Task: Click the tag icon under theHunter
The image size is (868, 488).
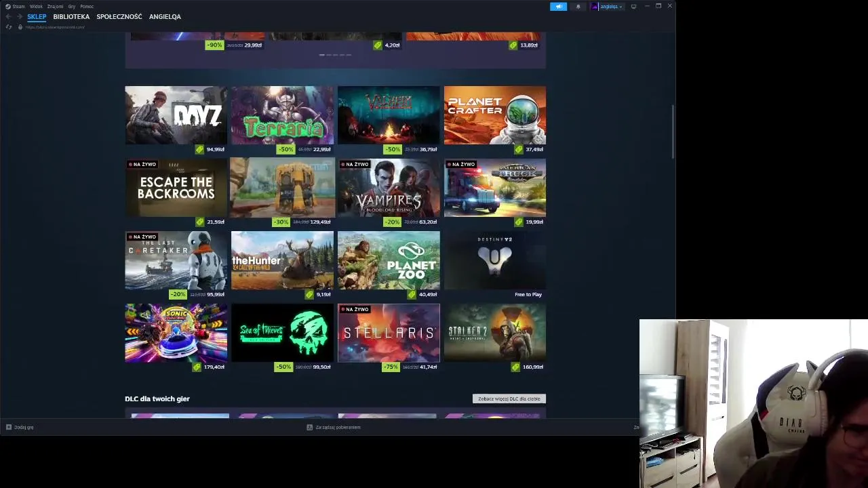Action: click(309, 294)
